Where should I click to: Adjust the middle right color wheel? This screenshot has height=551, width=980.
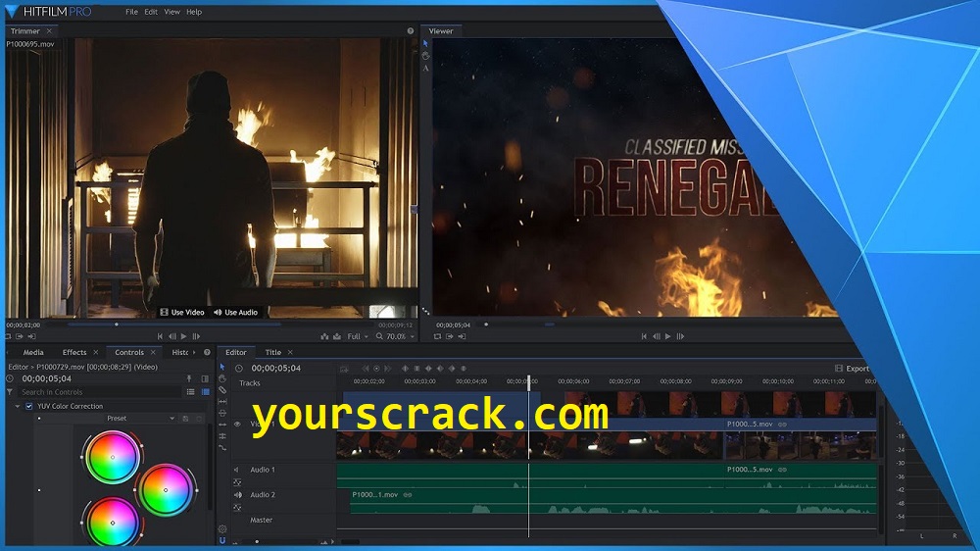pyautogui.click(x=166, y=490)
